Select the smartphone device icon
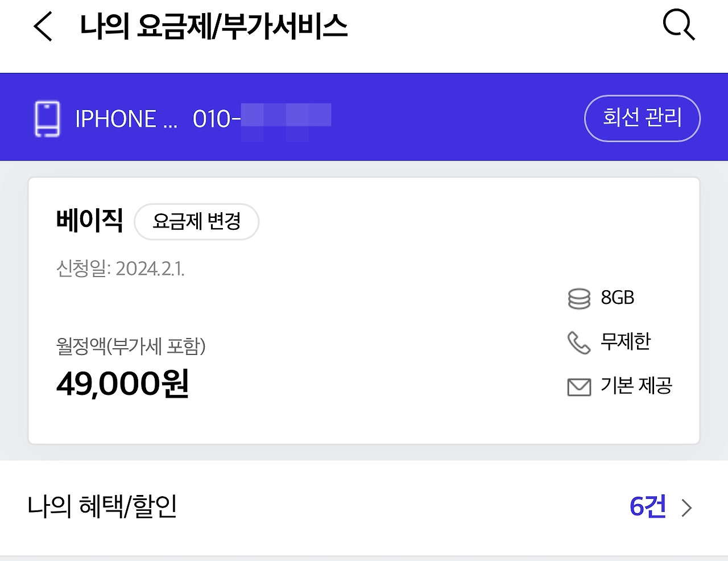 click(x=47, y=117)
